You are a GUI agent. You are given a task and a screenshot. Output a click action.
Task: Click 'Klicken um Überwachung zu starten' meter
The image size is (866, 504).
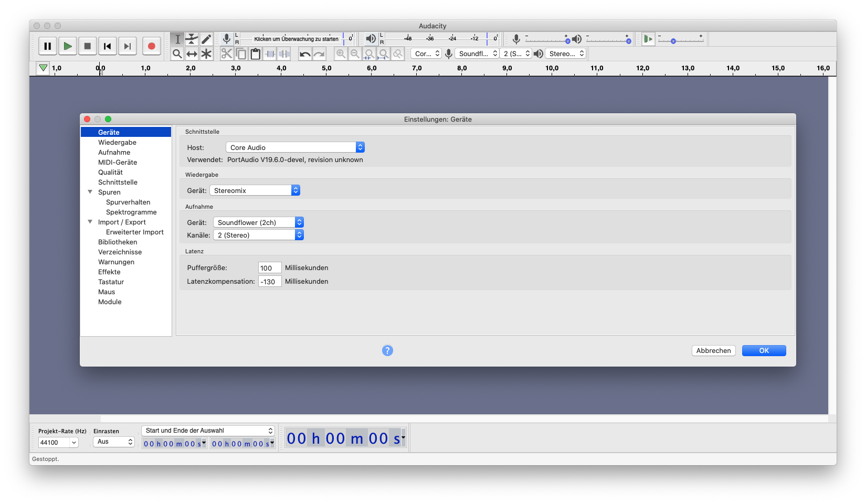297,39
